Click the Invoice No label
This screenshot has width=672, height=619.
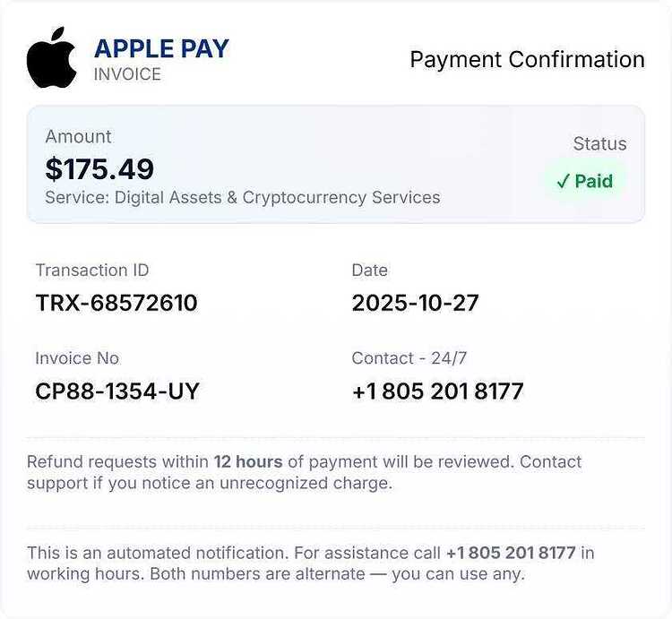(x=77, y=358)
